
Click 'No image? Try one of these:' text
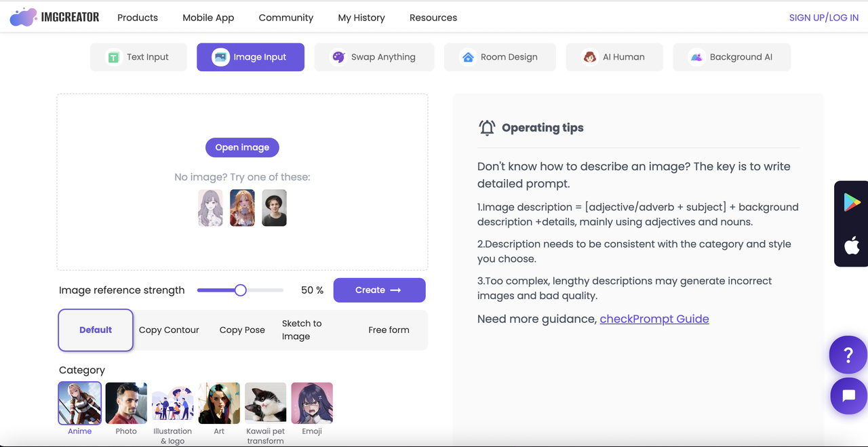242,177
